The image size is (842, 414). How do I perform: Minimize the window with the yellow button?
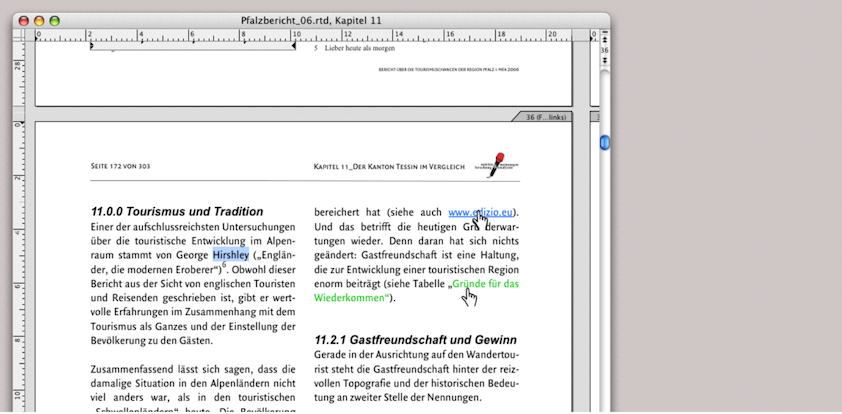(x=40, y=20)
